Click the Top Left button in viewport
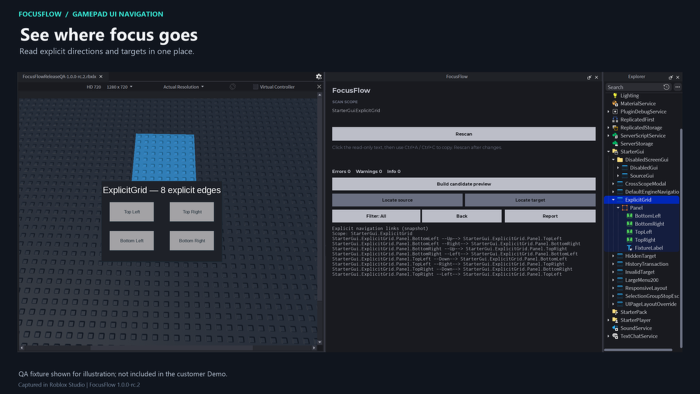Viewport: 700px width, 394px height. [132, 212]
